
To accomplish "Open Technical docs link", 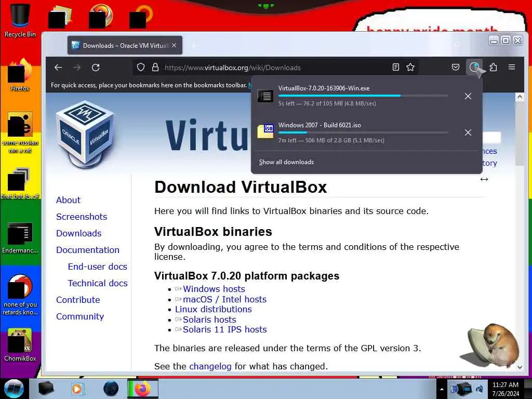I will point(98,283).
